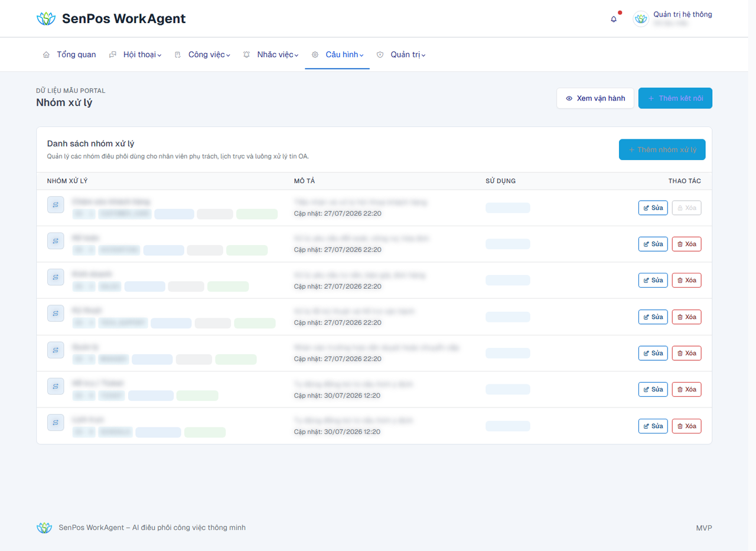Image resolution: width=756 pixels, height=551 pixels.
Task: Click Xem vận hành eye button
Action: [595, 99]
